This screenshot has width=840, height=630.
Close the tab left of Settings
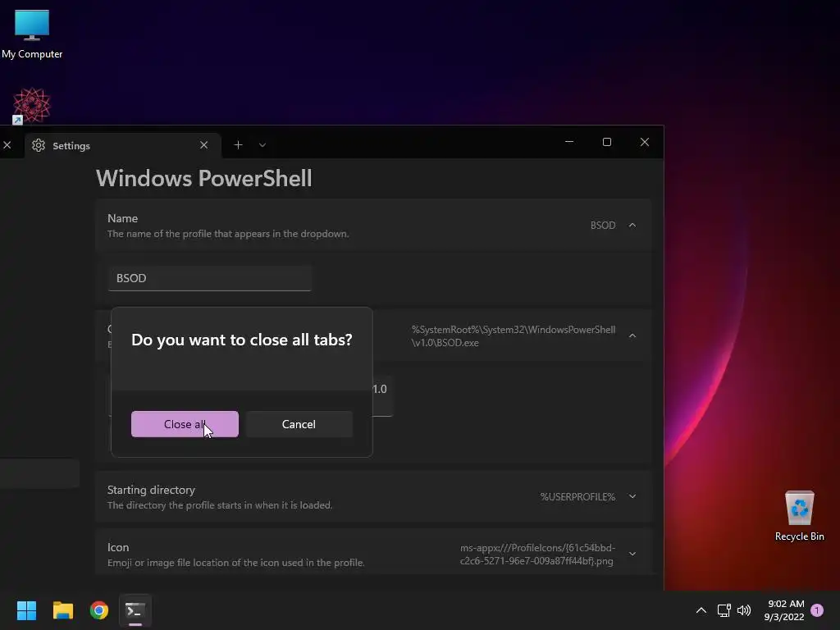pyautogui.click(x=7, y=145)
